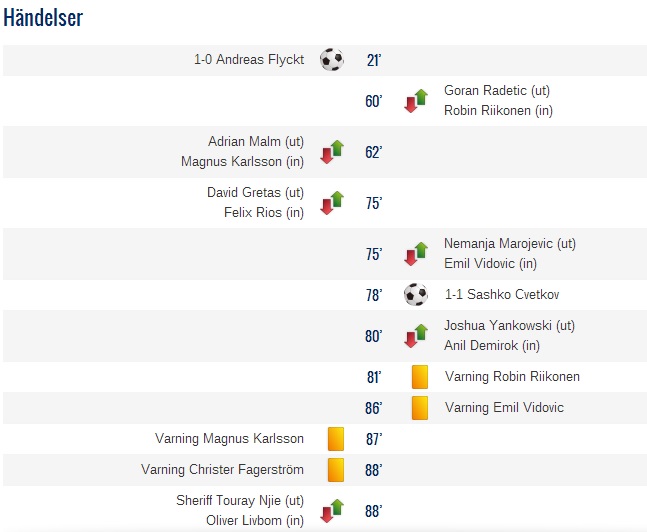Click the soccer ball icon beside Sashko Cvetkov
Screen dimensions: 647x532
(x=416, y=295)
